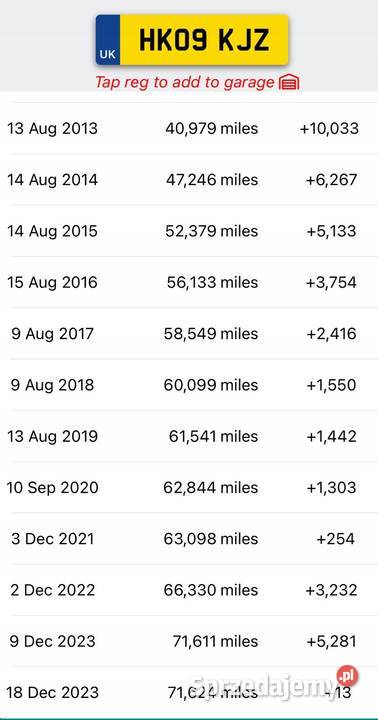The height and width of the screenshot is (720, 378).
Task: Select the 10 Sep 2020 entry
Action: click(189, 487)
